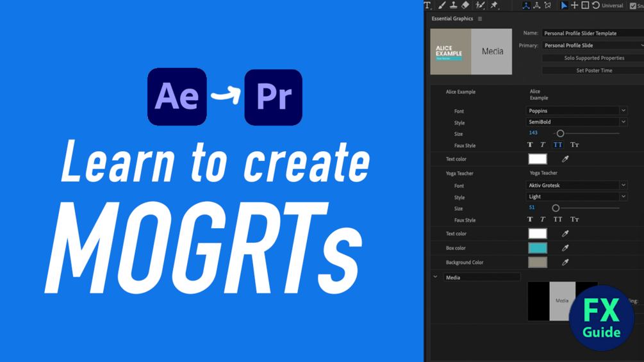Screen dimensions: 644x362
Task: Select the Puppet Pin tool
Action: (x=495, y=5)
